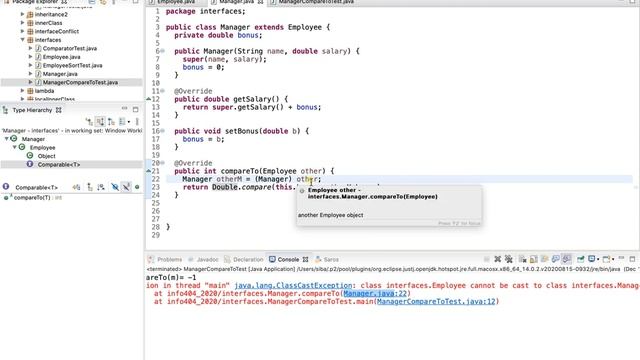
Task: Collapse the Manager hierarchy node
Action: 7,139
